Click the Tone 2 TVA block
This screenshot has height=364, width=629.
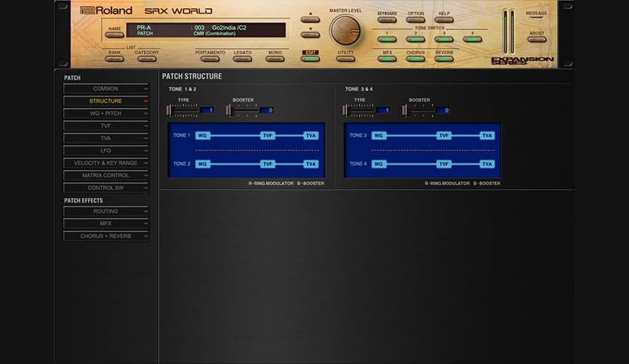coord(311,164)
